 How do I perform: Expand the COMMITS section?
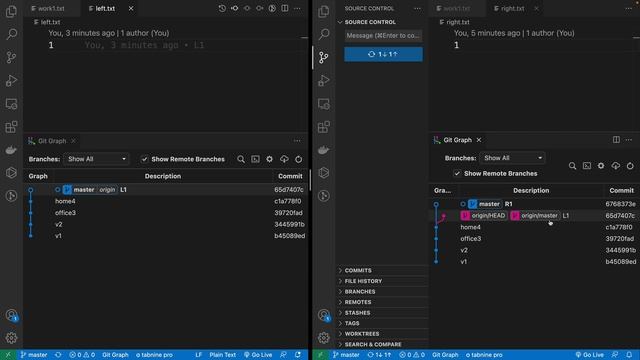[x=382, y=270]
